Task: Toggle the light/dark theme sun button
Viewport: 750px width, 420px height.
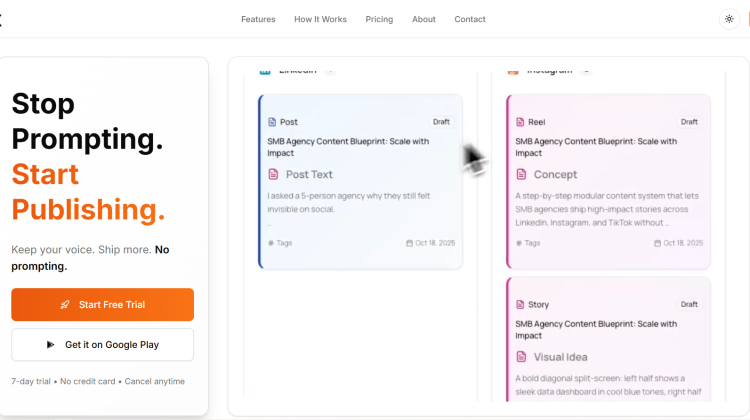Action: click(729, 19)
